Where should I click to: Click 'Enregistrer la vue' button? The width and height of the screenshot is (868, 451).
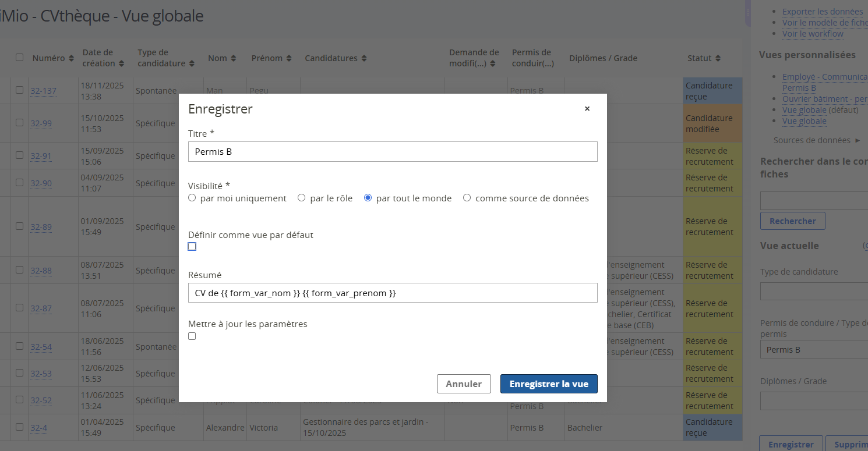tap(548, 383)
